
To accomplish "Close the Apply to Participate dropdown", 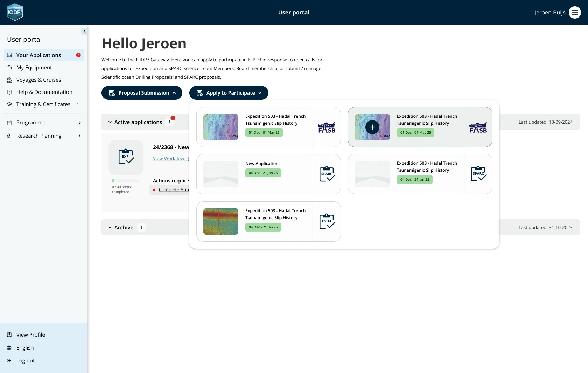I will (x=229, y=93).
